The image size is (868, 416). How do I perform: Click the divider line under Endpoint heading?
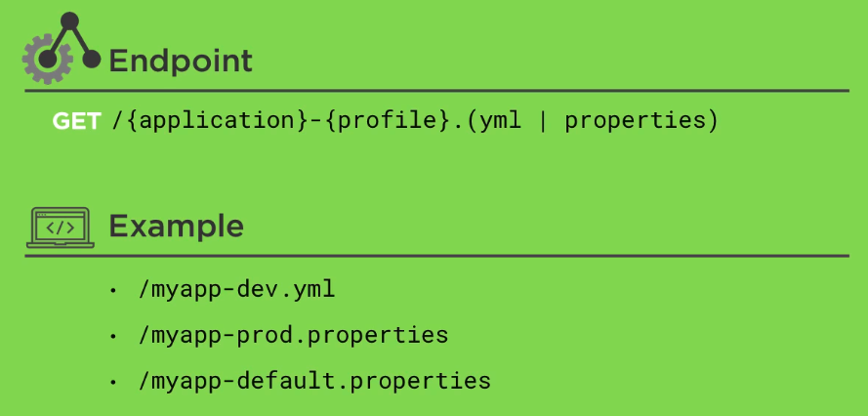[437, 91]
